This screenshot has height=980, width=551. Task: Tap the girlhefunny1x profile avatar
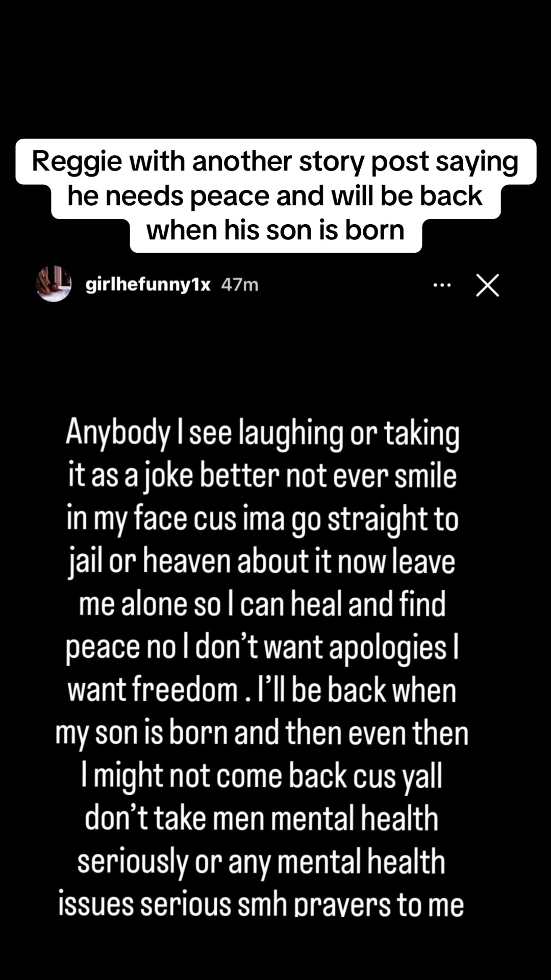[54, 284]
